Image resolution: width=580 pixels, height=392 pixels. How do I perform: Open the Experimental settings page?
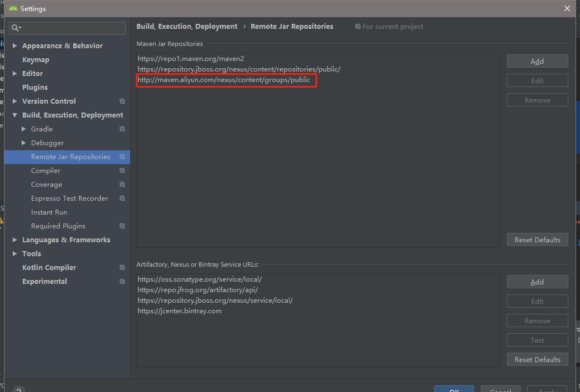pos(44,282)
